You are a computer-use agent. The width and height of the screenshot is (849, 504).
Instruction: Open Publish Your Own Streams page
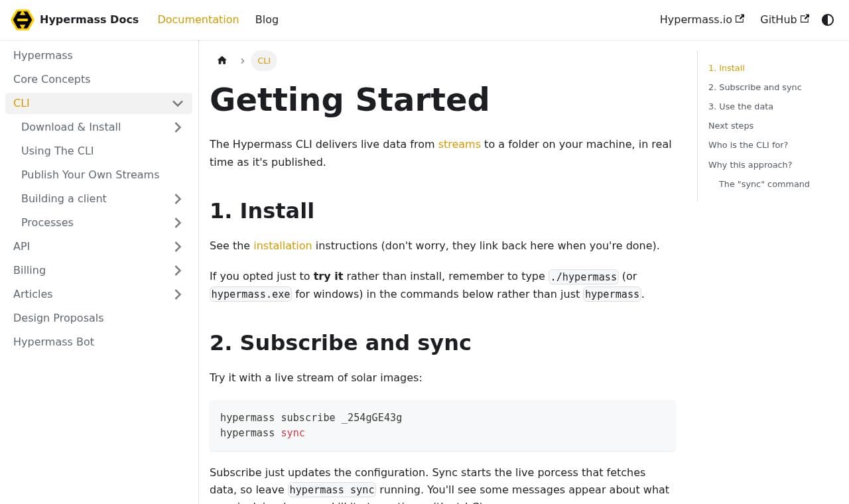(x=90, y=175)
